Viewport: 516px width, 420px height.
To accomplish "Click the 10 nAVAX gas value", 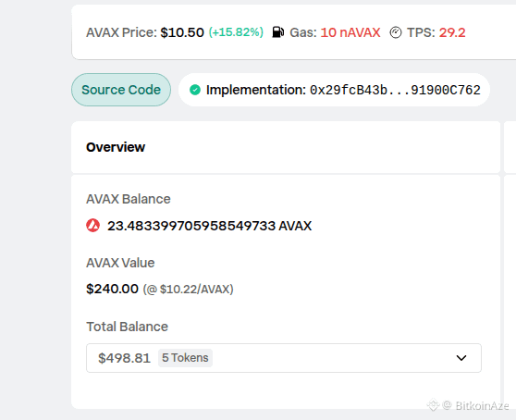I will pyautogui.click(x=350, y=32).
